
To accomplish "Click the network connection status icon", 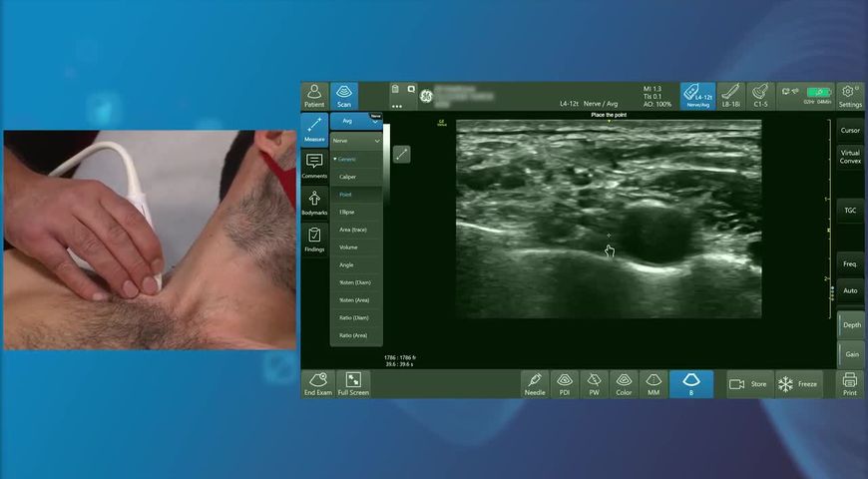I will coord(790,92).
